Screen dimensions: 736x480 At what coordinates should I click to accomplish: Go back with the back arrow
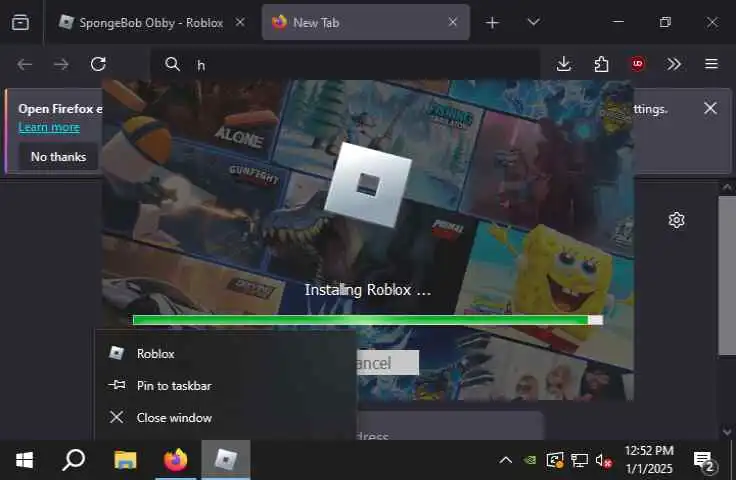click(x=24, y=64)
